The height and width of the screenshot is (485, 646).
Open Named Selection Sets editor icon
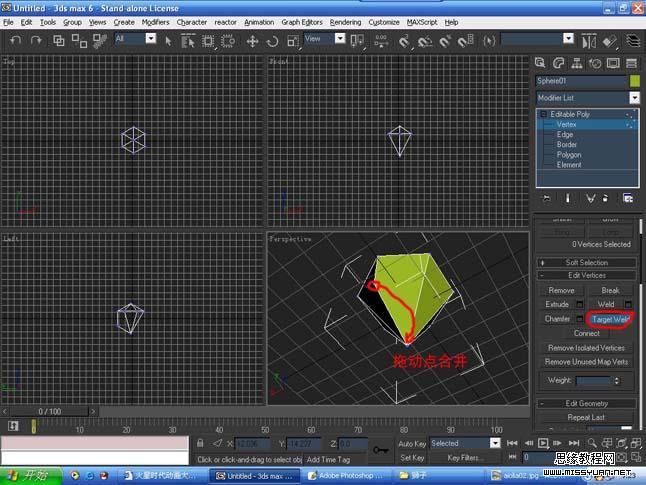click(489, 41)
